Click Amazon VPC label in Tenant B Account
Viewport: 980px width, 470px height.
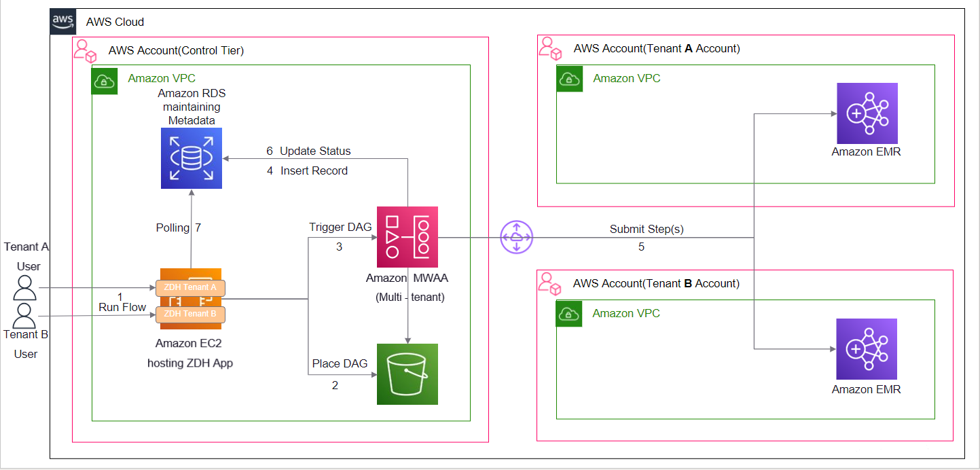(x=626, y=313)
